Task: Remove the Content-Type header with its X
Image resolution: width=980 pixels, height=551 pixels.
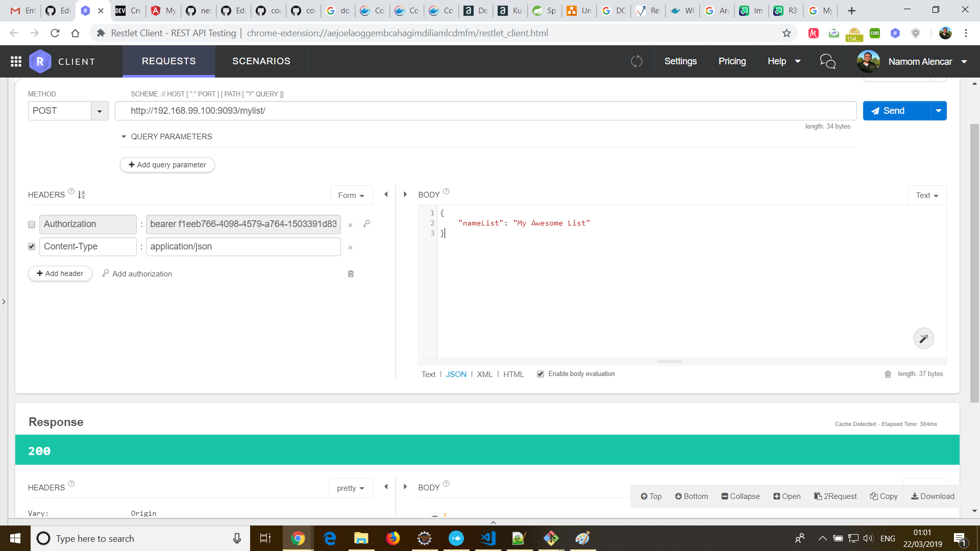Action: 350,247
